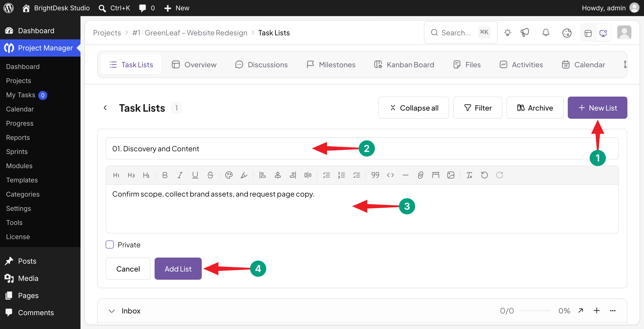Go back with the chevron beside Task Lists

point(105,108)
